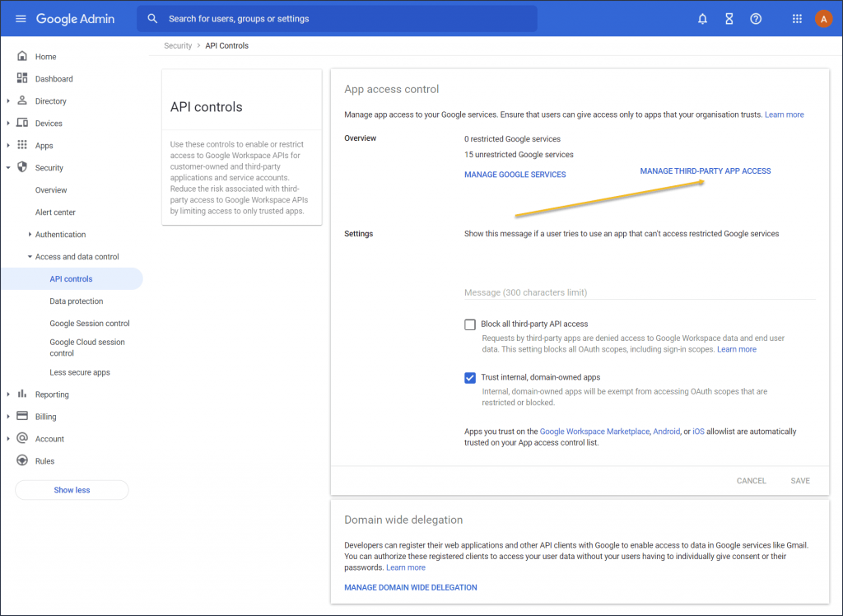Click the Message 300 characters field
This screenshot has width=843, height=616.
pyautogui.click(x=640, y=292)
